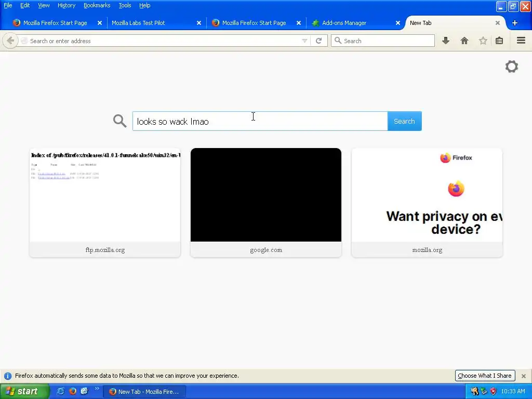Go to the Home page icon
This screenshot has height=399, width=532.
point(464,41)
